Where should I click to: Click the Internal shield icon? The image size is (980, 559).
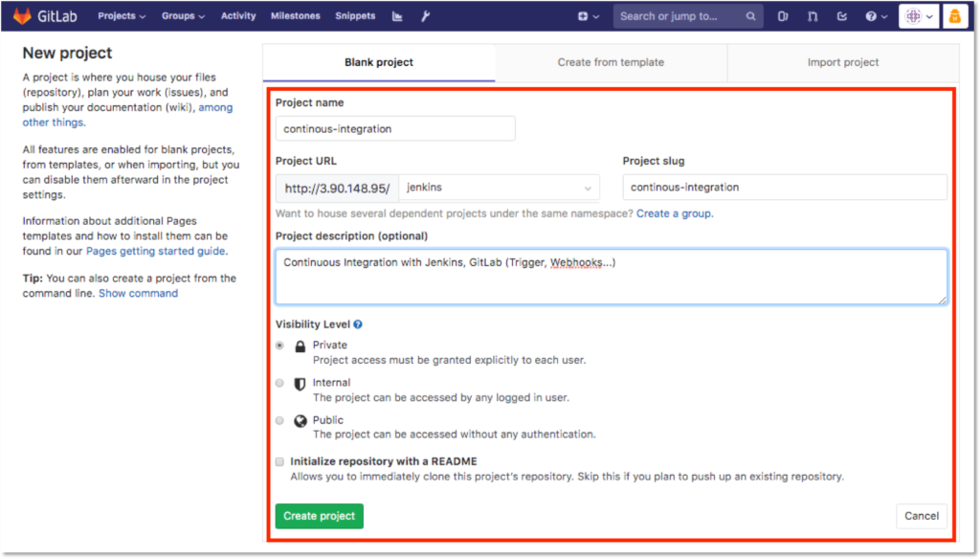coord(300,384)
